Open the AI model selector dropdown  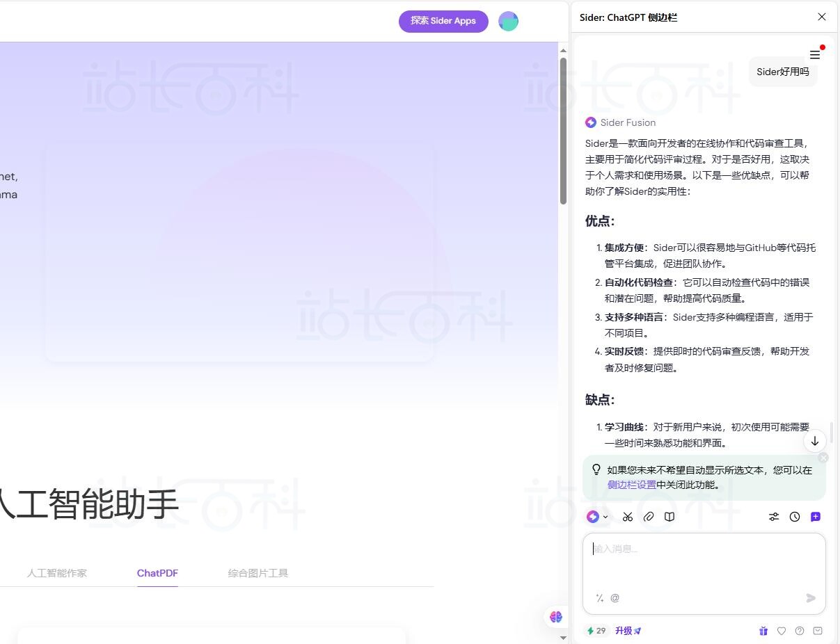(x=597, y=517)
